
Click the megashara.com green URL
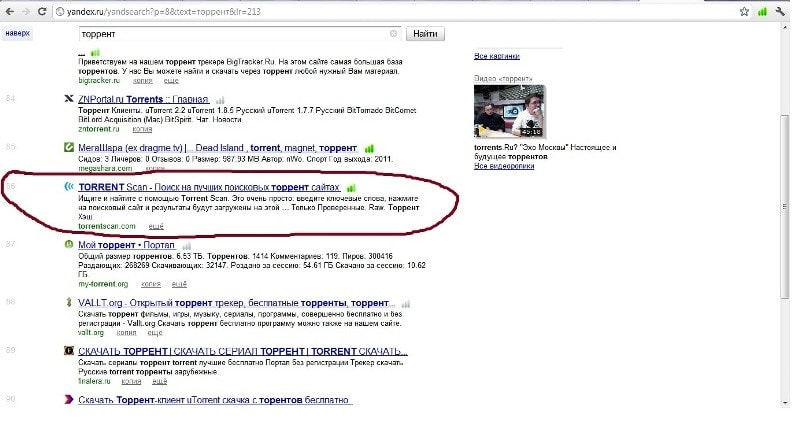105,168
